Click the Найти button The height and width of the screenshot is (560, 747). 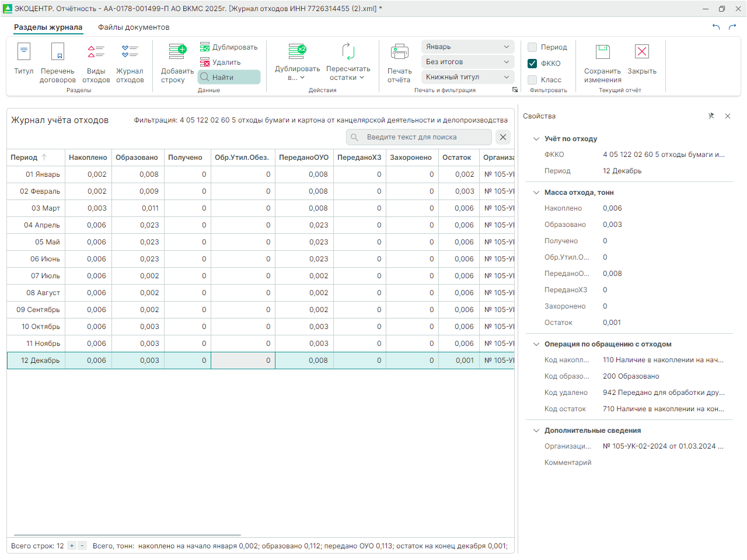[229, 77]
